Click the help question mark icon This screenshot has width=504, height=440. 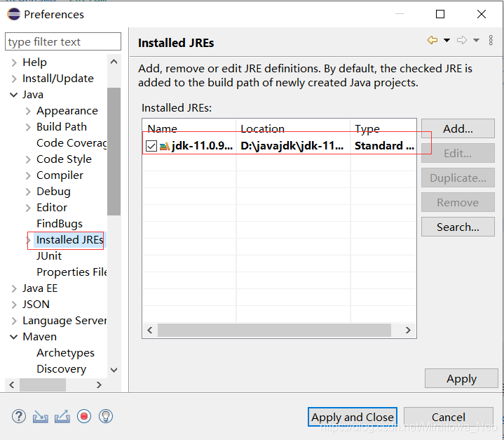coord(19,417)
